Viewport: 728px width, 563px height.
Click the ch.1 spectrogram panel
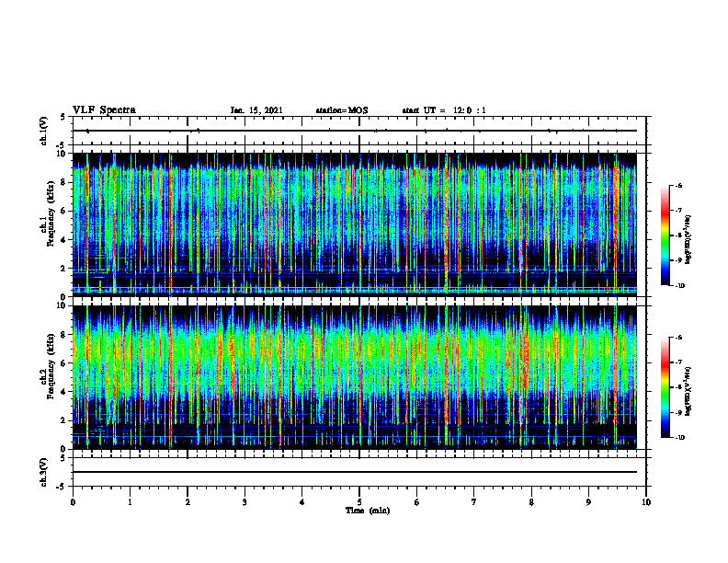[x=355, y=224]
